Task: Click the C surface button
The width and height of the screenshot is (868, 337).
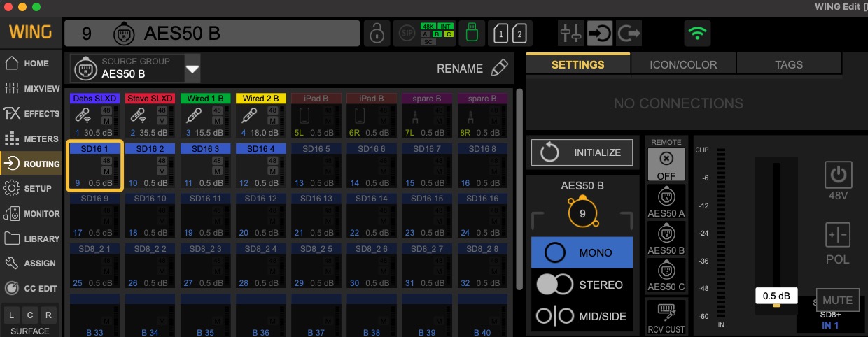Action: pyautogui.click(x=30, y=314)
